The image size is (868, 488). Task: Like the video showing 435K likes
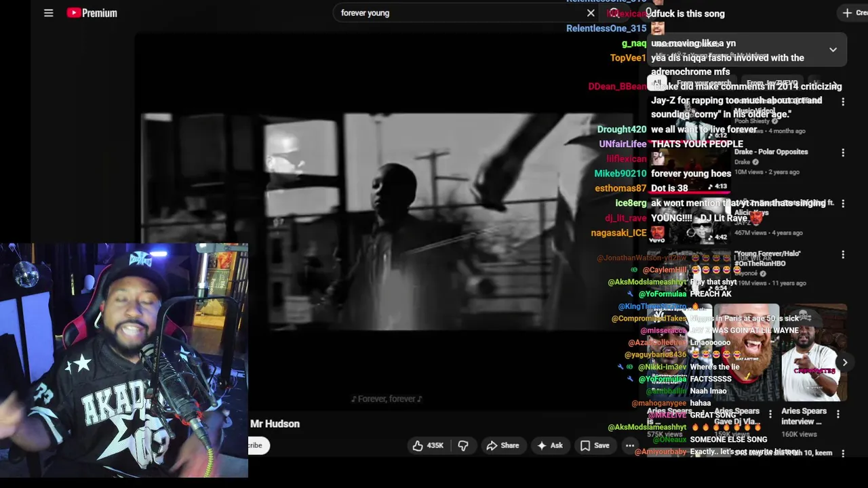(x=428, y=445)
